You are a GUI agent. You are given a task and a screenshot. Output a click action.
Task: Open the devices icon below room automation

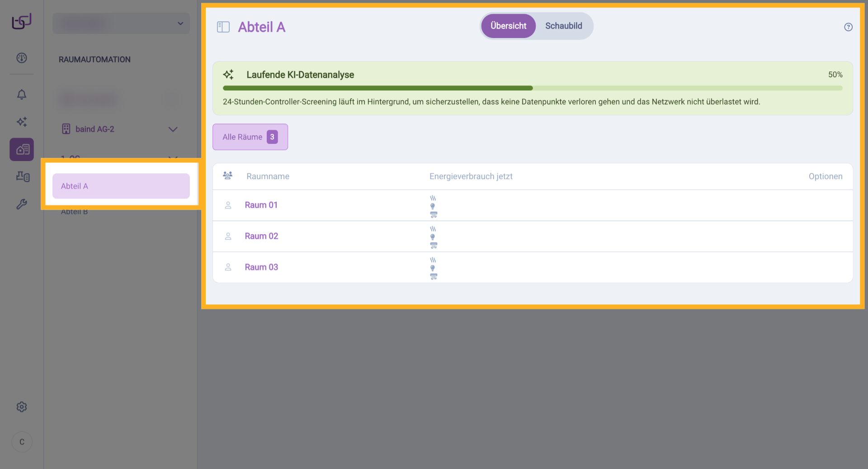[x=22, y=177]
